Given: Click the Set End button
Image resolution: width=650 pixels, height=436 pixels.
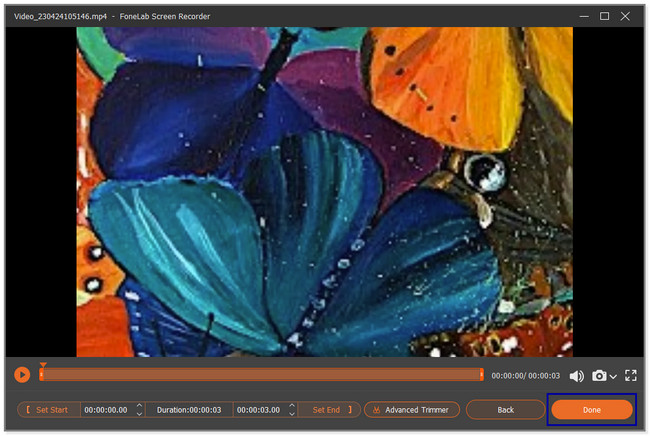Looking at the screenshot, I should tap(330, 410).
